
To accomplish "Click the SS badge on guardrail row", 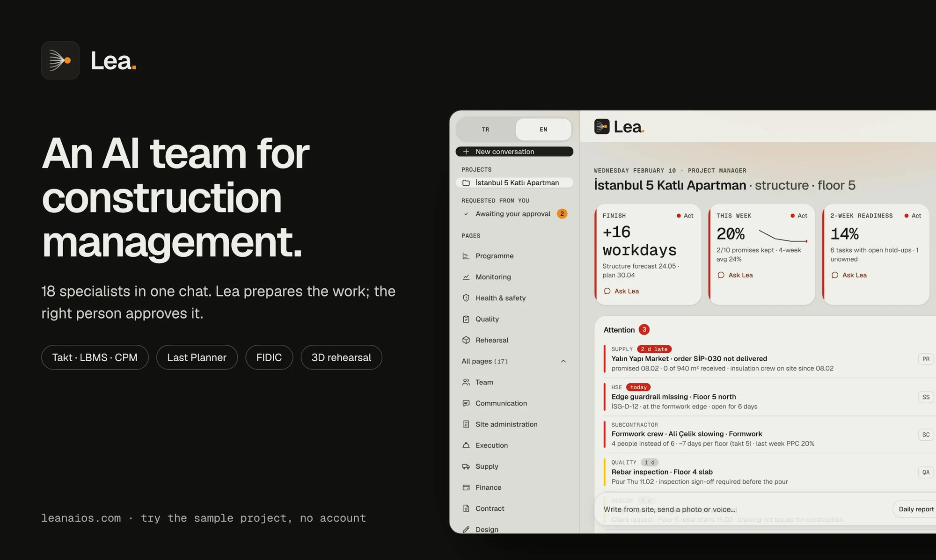I will [x=926, y=397].
